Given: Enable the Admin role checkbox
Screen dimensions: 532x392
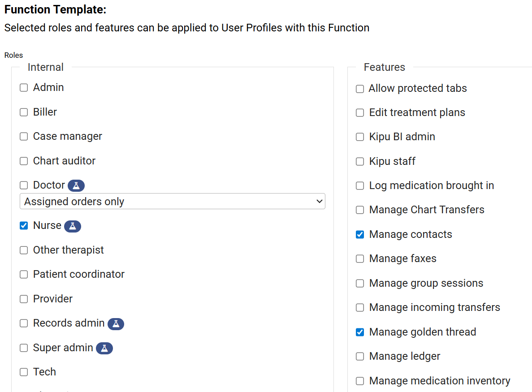Looking at the screenshot, I should coord(24,88).
